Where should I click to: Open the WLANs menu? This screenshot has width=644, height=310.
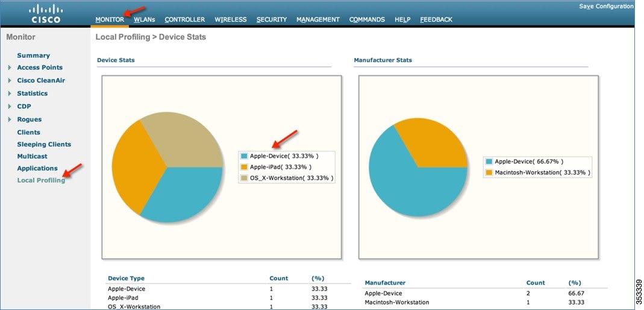tap(144, 19)
